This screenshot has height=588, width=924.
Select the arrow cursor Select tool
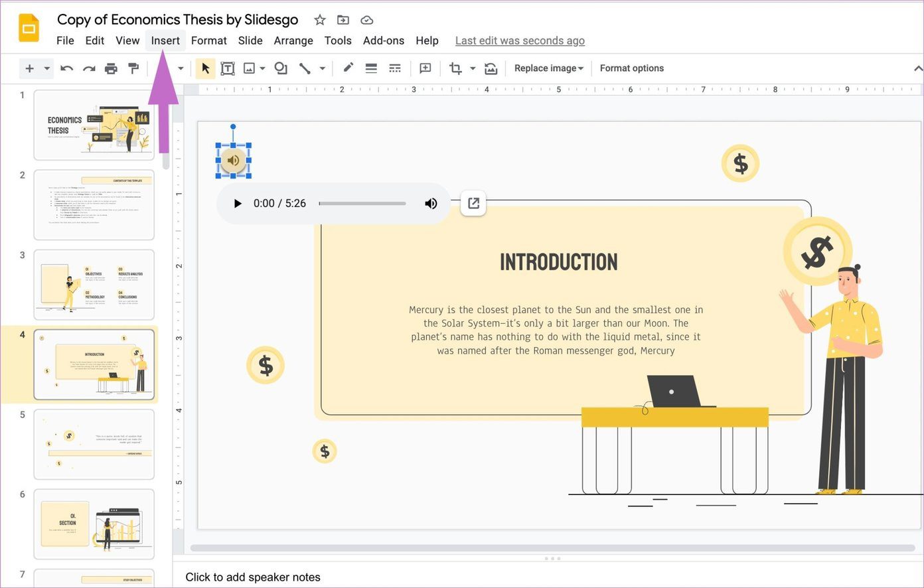point(205,68)
